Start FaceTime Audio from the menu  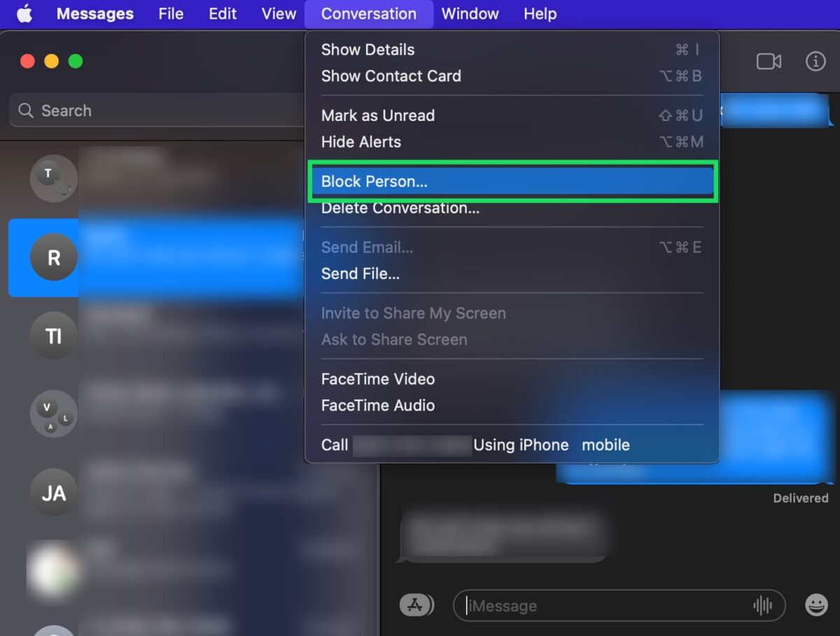coord(512,406)
